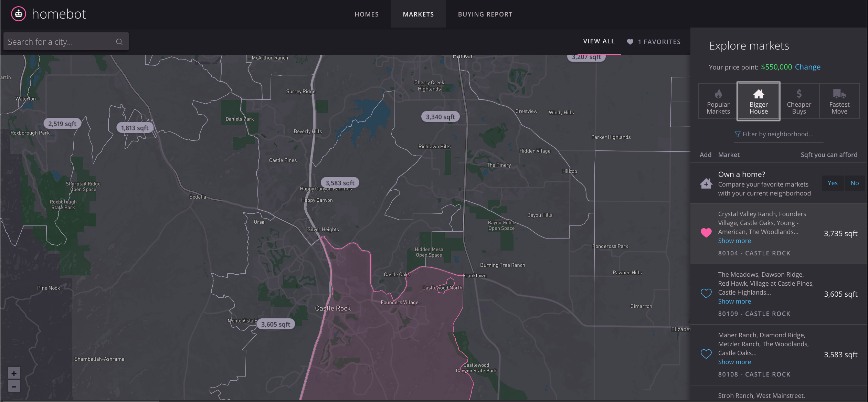
Task: Favorite the 80108 Castle Rock market heart
Action: [706, 354]
